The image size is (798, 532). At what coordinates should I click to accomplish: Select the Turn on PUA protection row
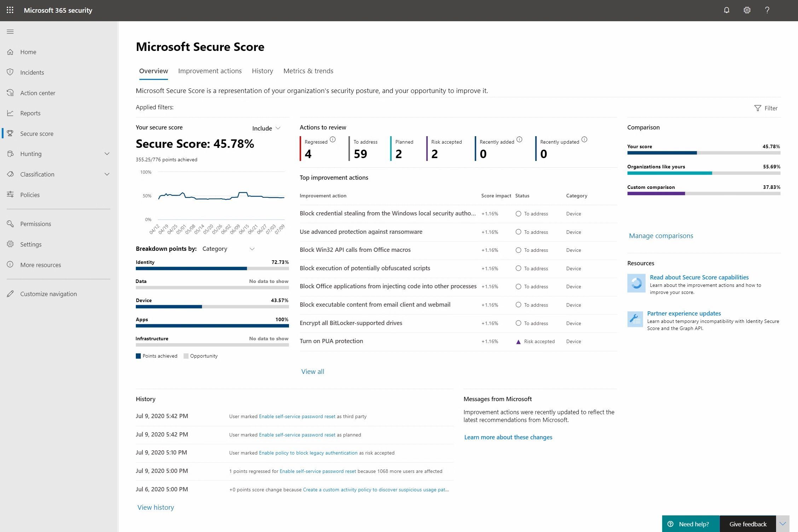coord(331,341)
